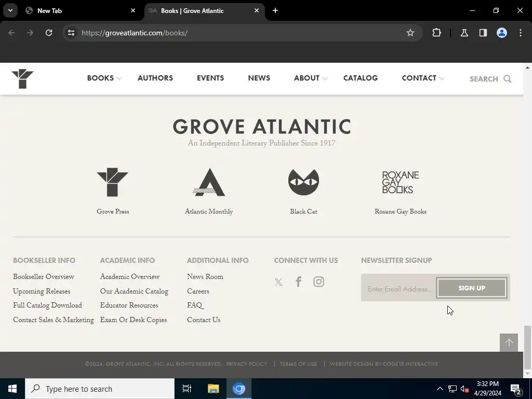532x399 pixels.
Task: Click the newsletter email address field
Action: pyautogui.click(x=399, y=289)
